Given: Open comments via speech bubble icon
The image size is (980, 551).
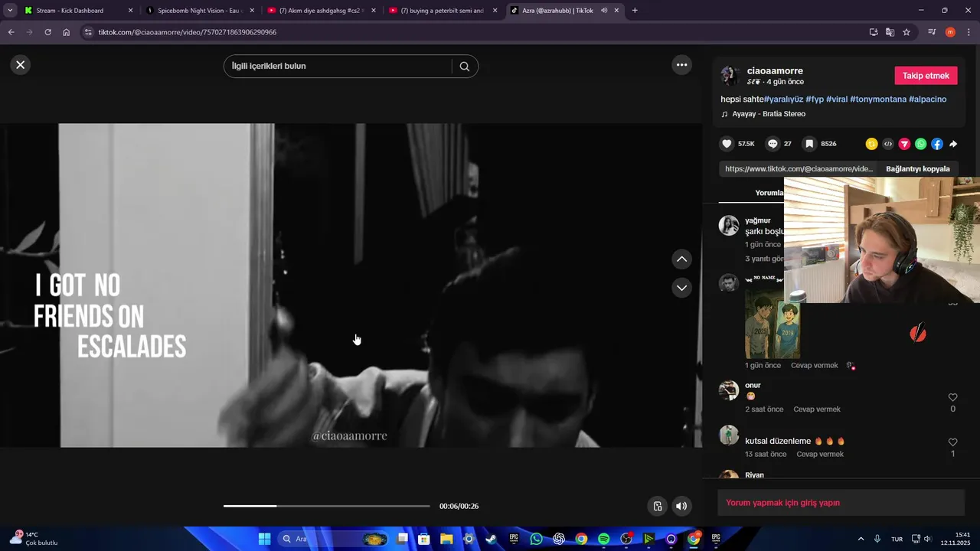Looking at the screenshot, I should point(773,144).
